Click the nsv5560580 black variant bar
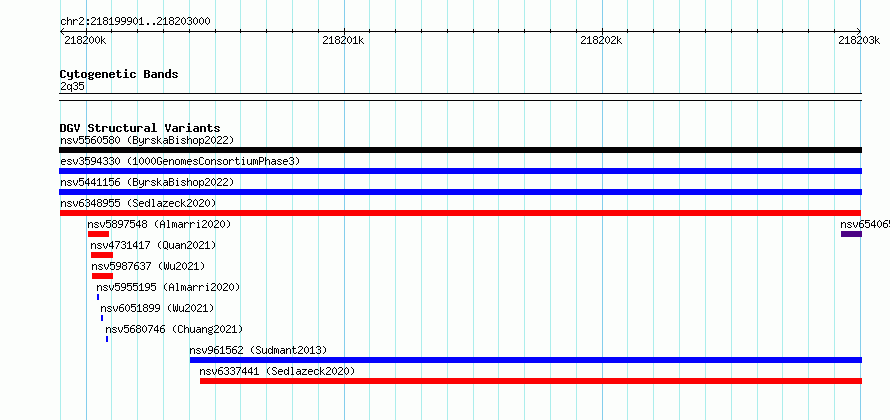The image size is (890, 420). (460, 150)
